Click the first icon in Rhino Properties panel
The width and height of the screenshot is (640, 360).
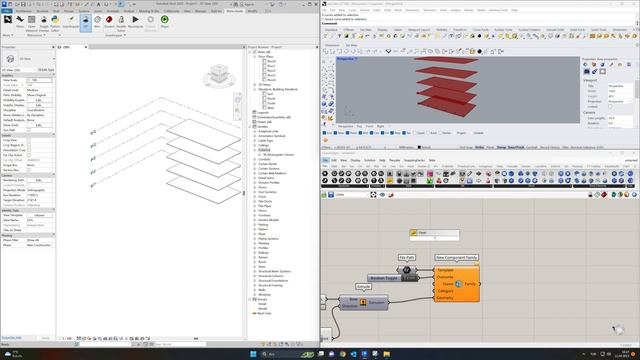[x=586, y=64]
